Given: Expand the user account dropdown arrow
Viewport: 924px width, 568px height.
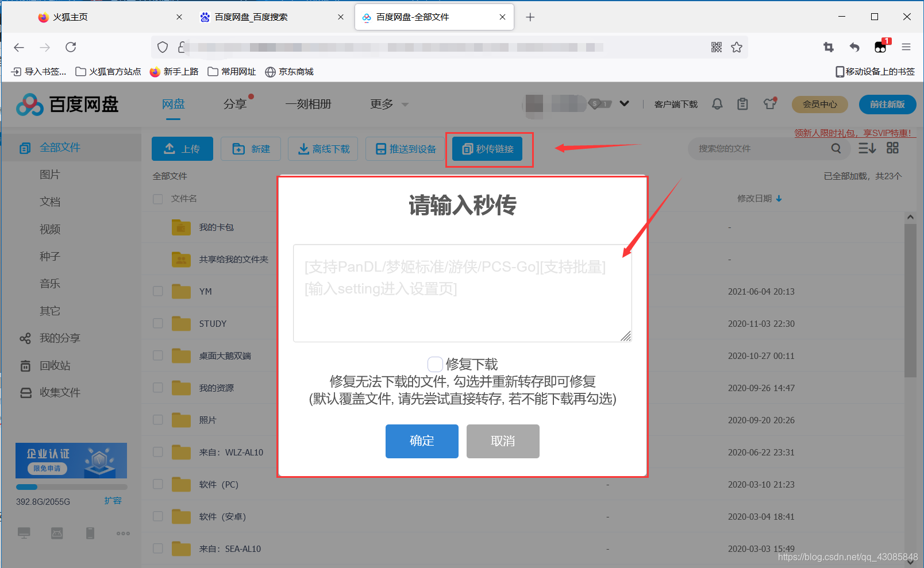Looking at the screenshot, I should click(624, 104).
